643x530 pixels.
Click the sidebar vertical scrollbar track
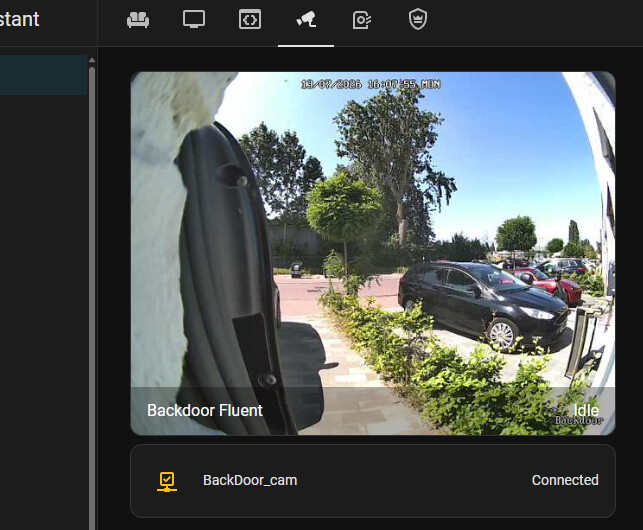click(92, 298)
